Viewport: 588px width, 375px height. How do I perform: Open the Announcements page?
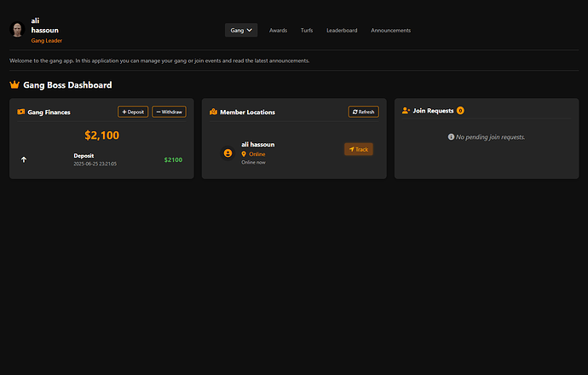click(x=391, y=31)
